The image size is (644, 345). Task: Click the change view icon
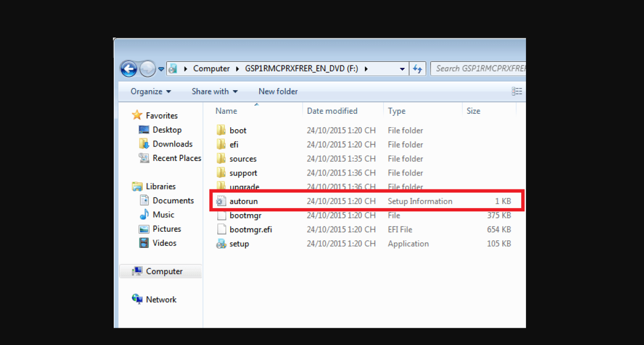(x=517, y=91)
